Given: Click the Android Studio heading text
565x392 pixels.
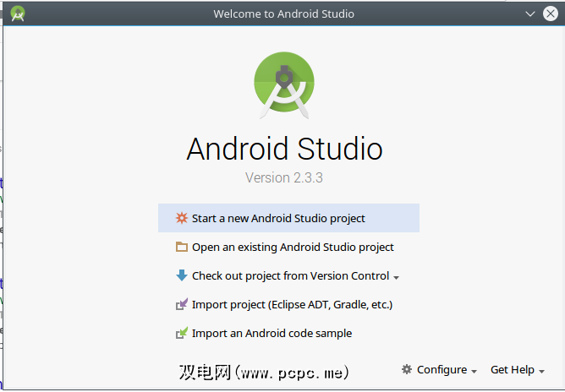Looking at the screenshot, I should (x=284, y=149).
